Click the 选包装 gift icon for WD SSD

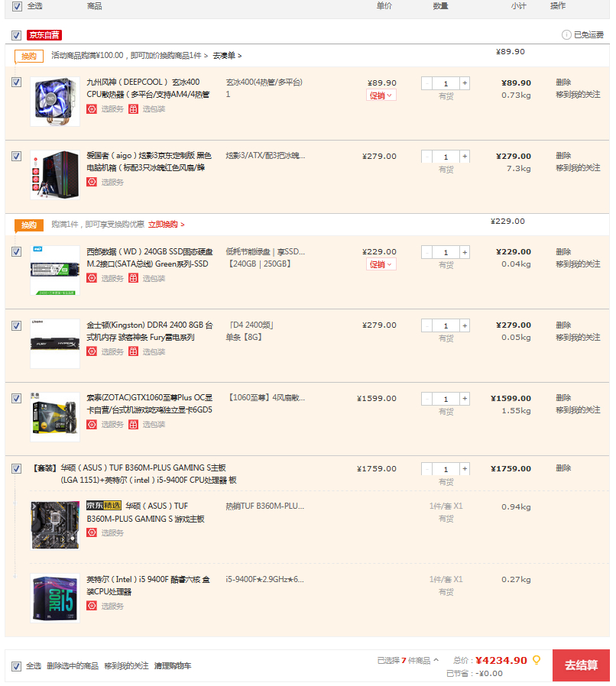pyautogui.click(x=134, y=278)
